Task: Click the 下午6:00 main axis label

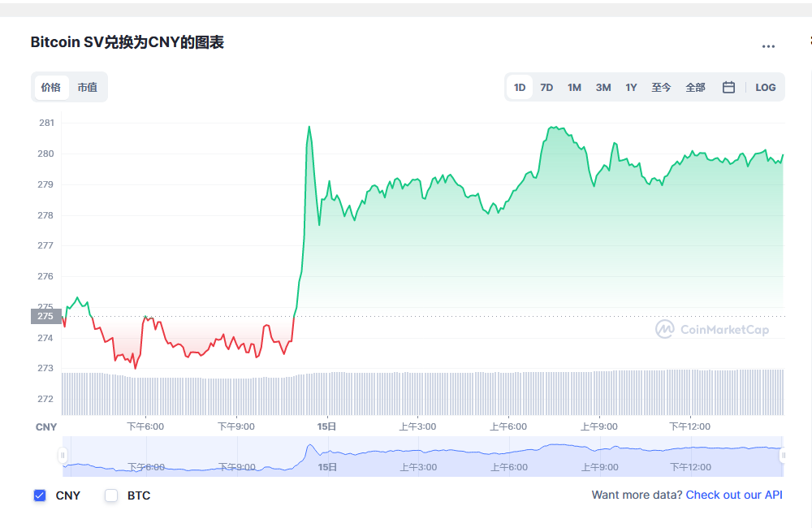Action: click(145, 426)
